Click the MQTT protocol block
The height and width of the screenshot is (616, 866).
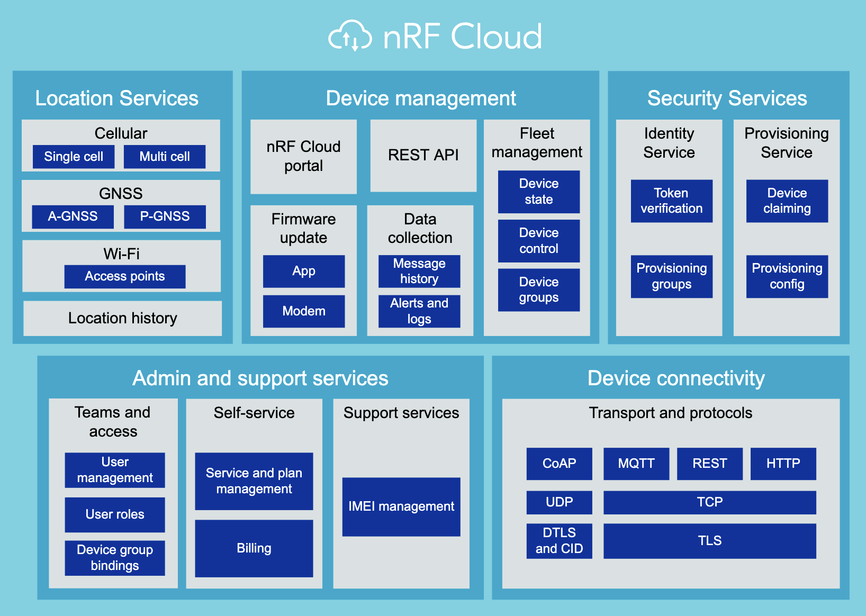(x=636, y=464)
